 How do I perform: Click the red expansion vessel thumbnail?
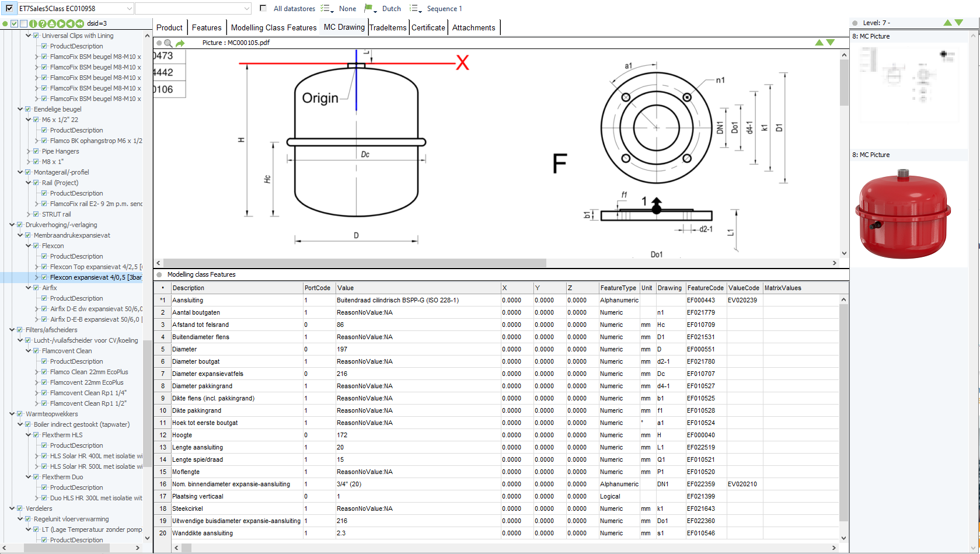(x=902, y=214)
